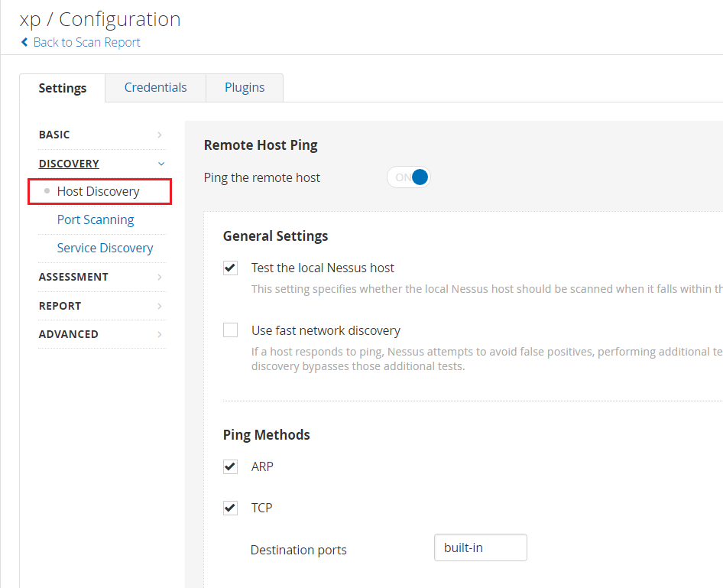
Task: Enable Use fast network discovery checkbox
Action: tap(230, 330)
